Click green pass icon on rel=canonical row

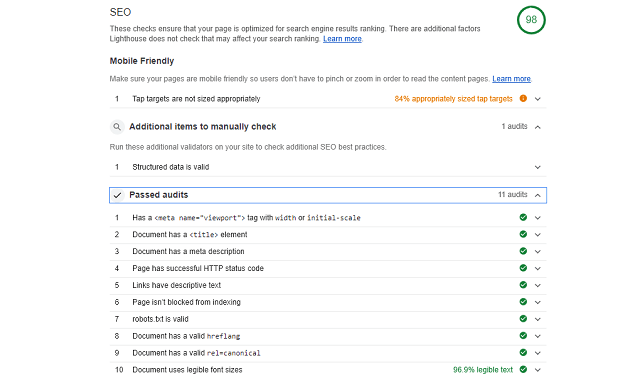click(523, 352)
